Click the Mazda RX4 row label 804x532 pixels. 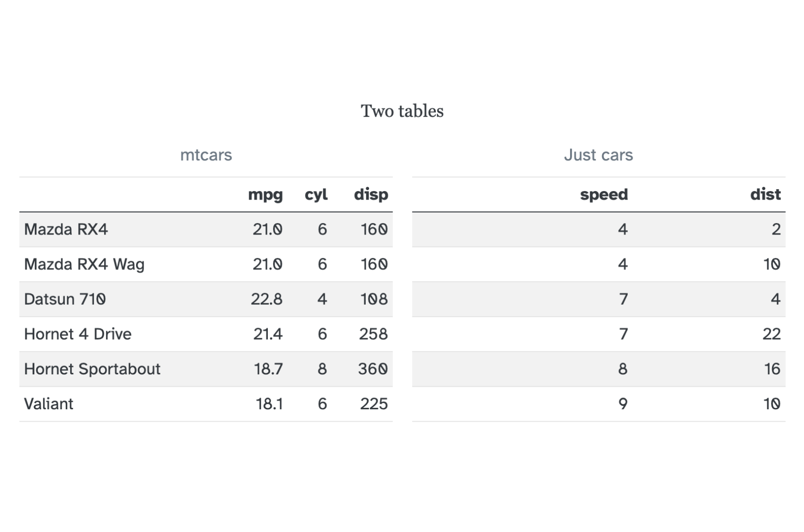click(66, 230)
